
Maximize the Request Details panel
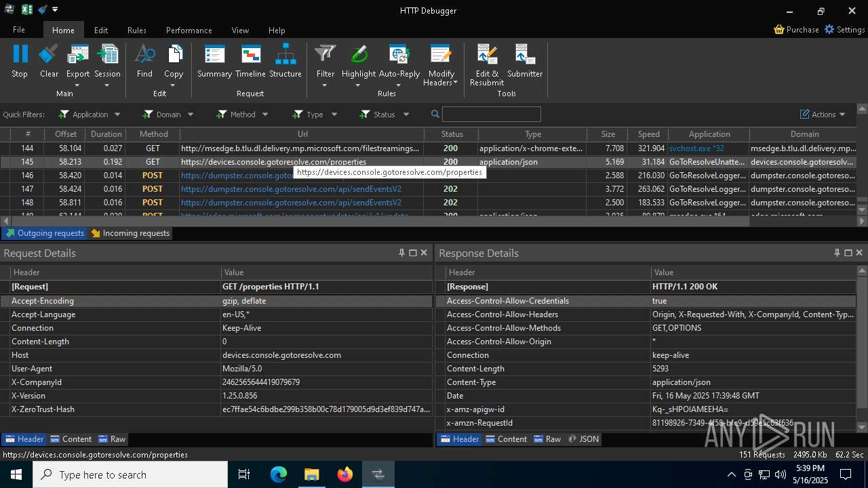pos(412,253)
